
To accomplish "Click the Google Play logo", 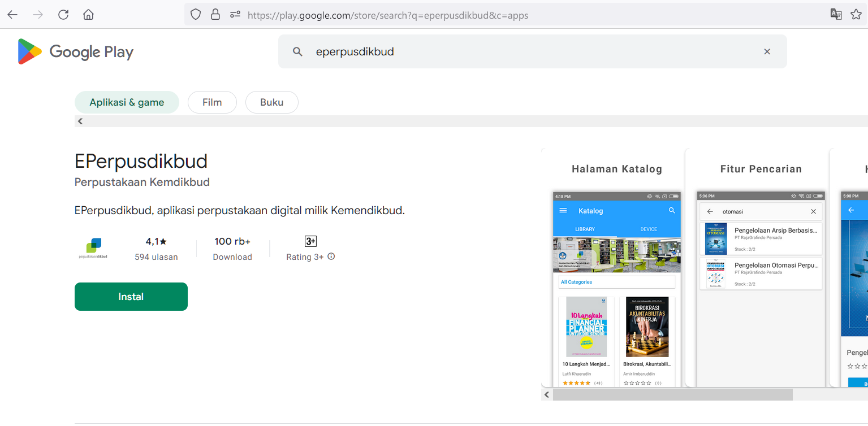I will [x=76, y=52].
